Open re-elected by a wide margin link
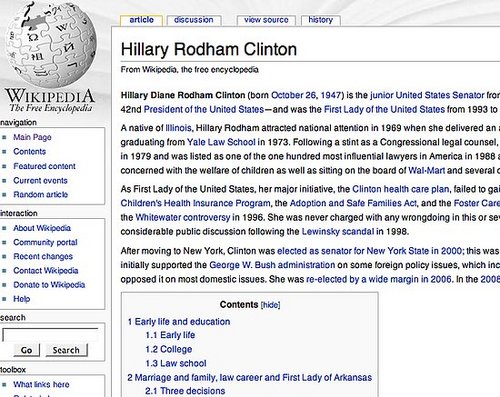 [x=379, y=279]
